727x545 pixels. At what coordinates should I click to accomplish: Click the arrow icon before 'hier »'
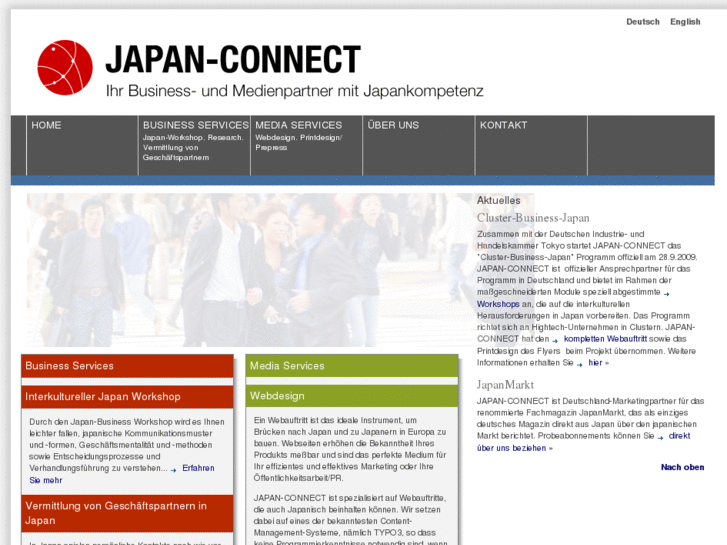click(580, 364)
